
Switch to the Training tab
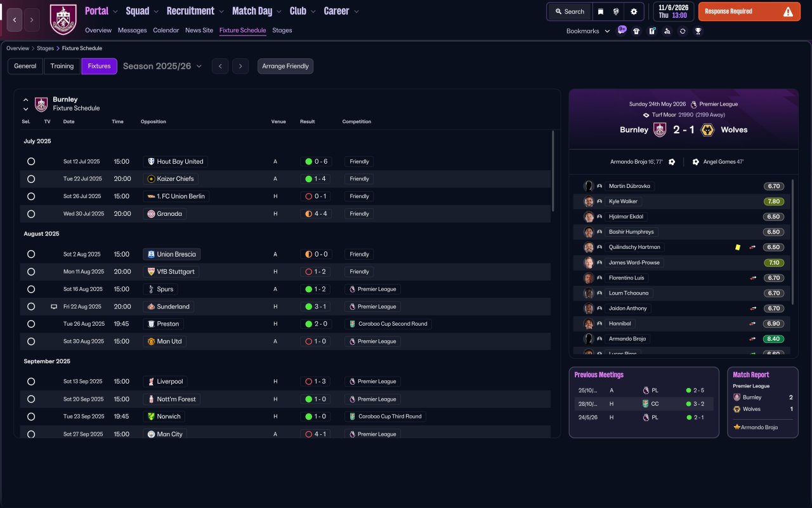[x=62, y=66]
